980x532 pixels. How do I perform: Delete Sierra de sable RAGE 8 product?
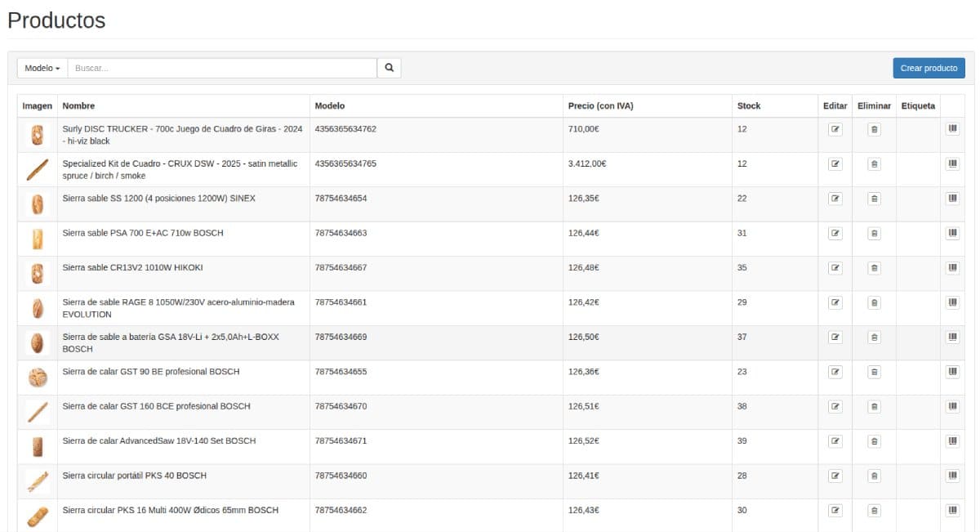pos(874,302)
